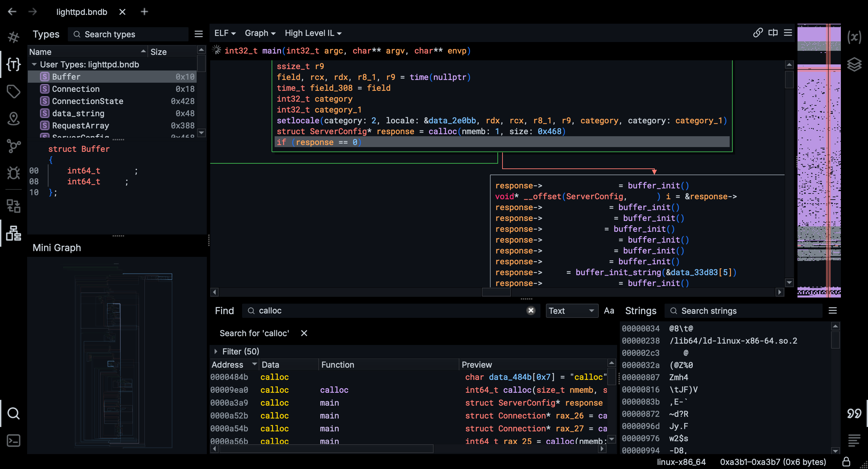
Task: Toggle the view sync link icon
Action: [758, 33]
